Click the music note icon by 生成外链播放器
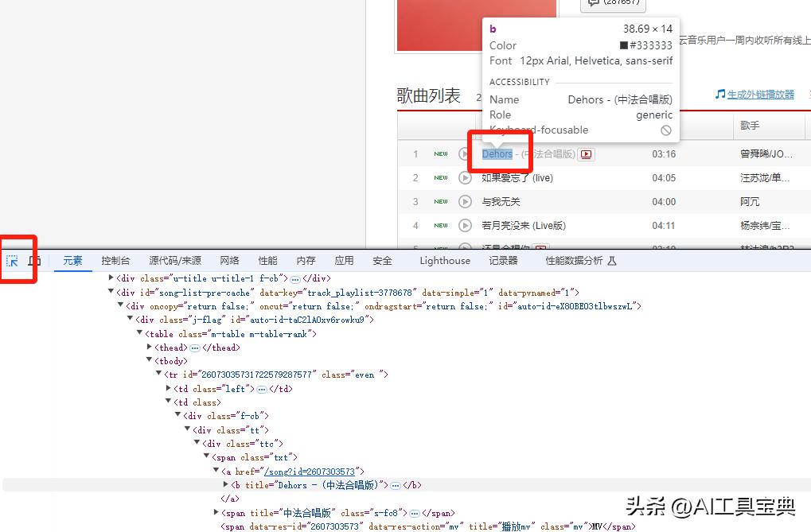The image size is (811, 532). point(720,94)
